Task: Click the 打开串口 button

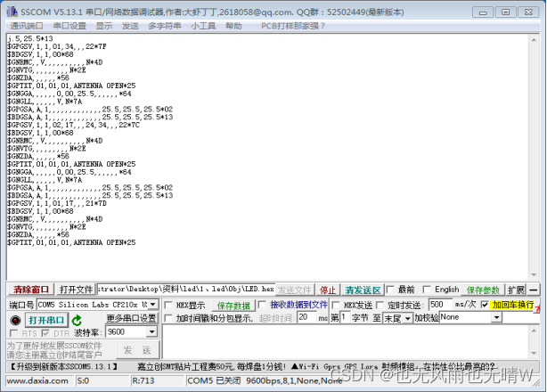Action: (46, 320)
